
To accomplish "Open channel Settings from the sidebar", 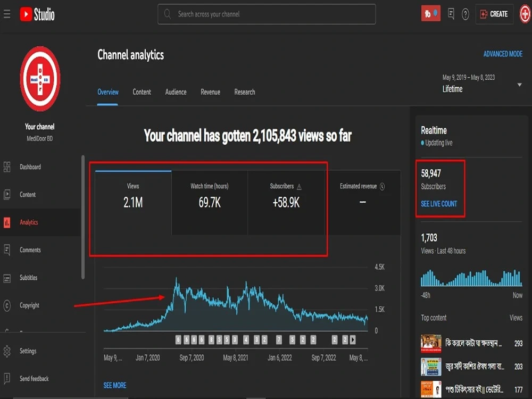I will [7, 351].
